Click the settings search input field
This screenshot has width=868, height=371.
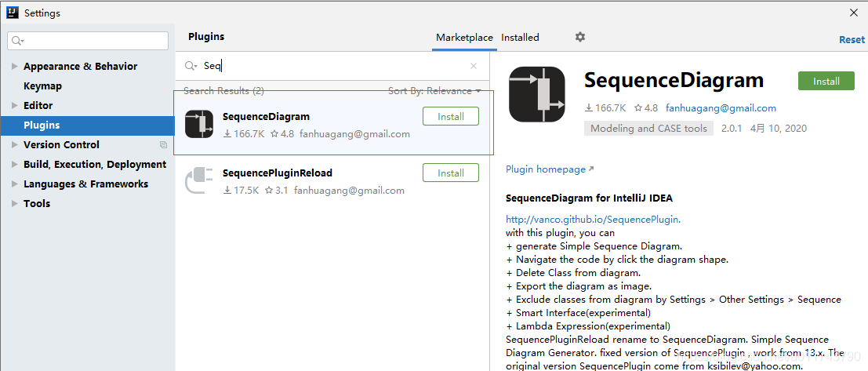(88, 41)
